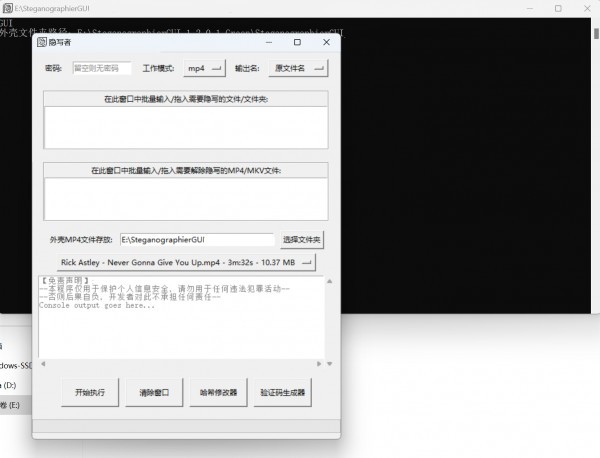Click the 隐写者 app icon in title bar
This screenshot has width=600, height=458.
(41, 43)
